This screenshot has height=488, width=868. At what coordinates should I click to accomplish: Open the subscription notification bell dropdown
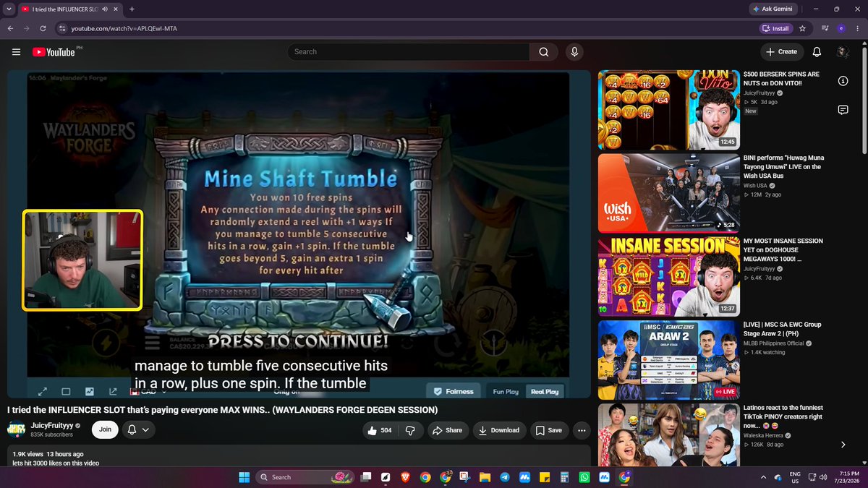click(138, 429)
